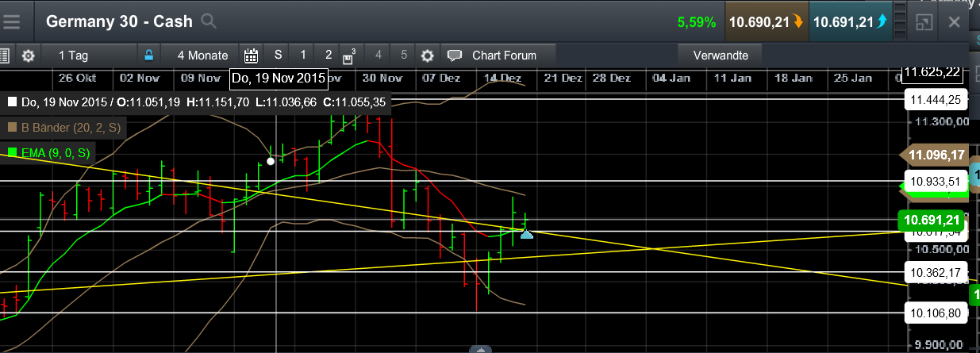980x353 pixels.
Task: Select the 10.106,80 horizontal line price label
Action: tap(936, 313)
